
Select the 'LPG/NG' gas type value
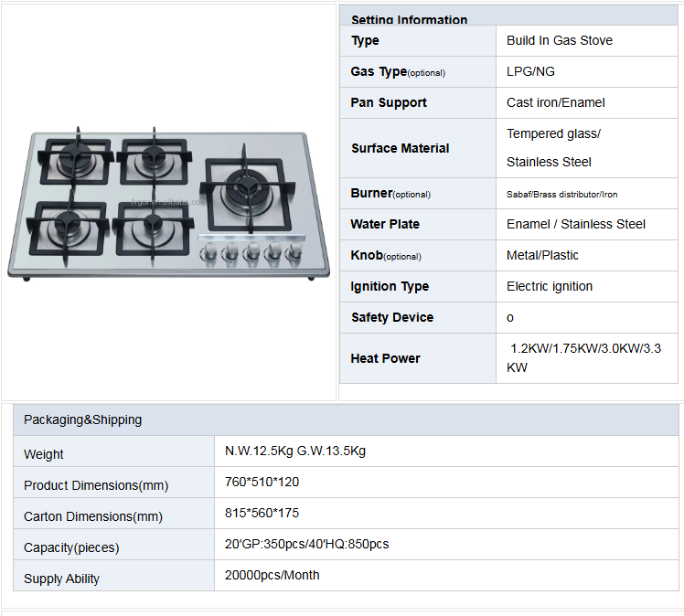pyautogui.click(x=530, y=71)
